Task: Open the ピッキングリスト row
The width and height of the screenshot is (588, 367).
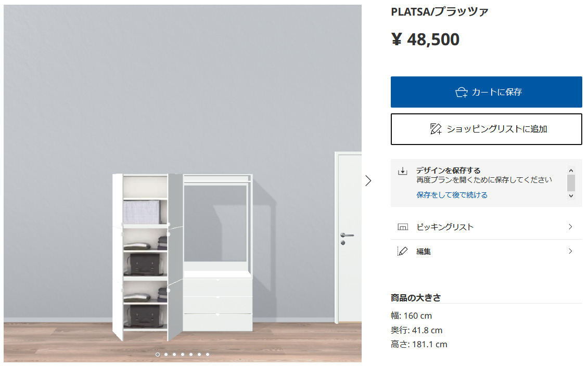Action: (x=487, y=227)
